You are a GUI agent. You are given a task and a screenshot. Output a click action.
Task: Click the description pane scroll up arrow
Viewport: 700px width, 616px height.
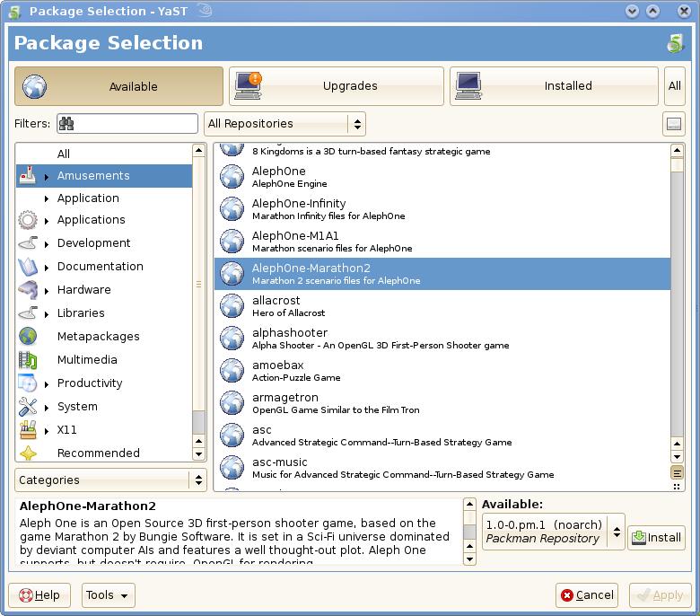click(469, 505)
